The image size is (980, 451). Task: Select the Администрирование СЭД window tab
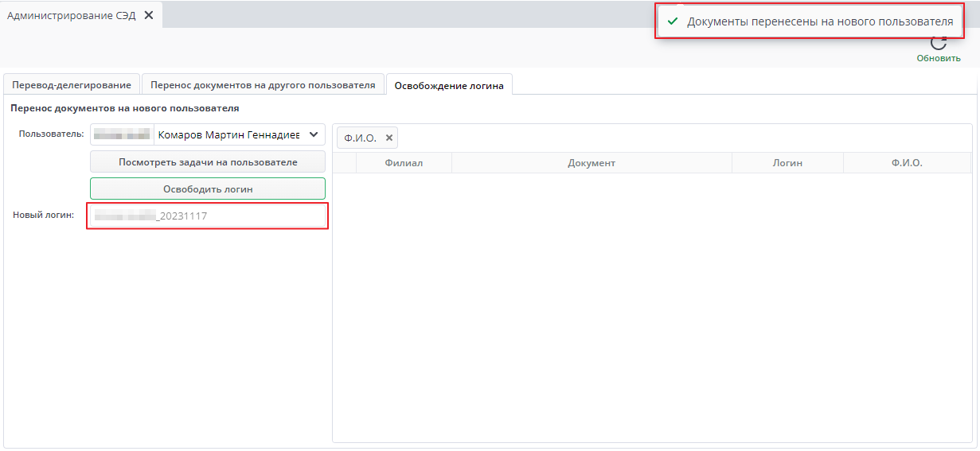click(x=71, y=15)
